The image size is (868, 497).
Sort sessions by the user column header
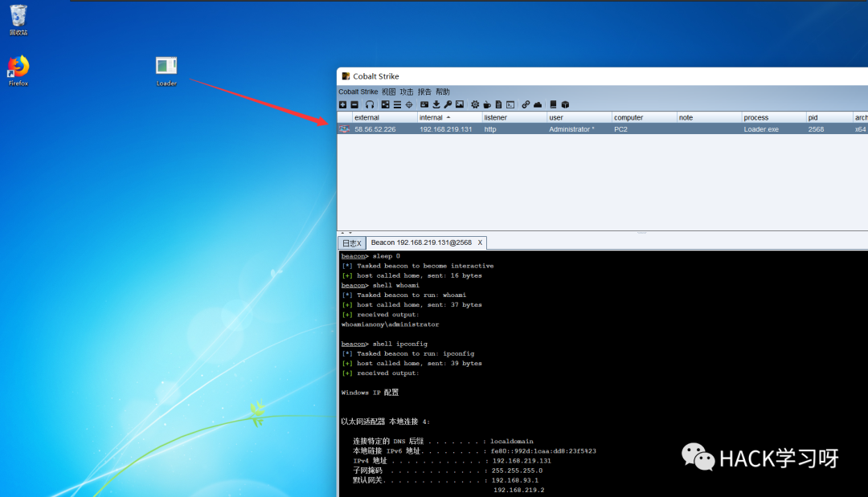[x=579, y=117]
